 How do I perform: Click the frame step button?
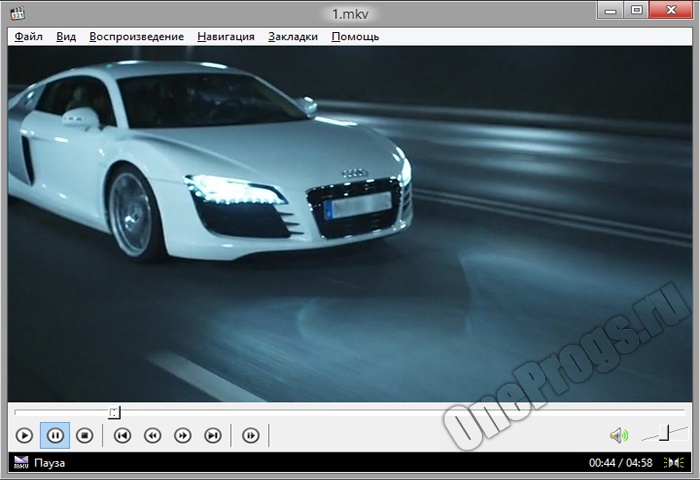pos(250,435)
